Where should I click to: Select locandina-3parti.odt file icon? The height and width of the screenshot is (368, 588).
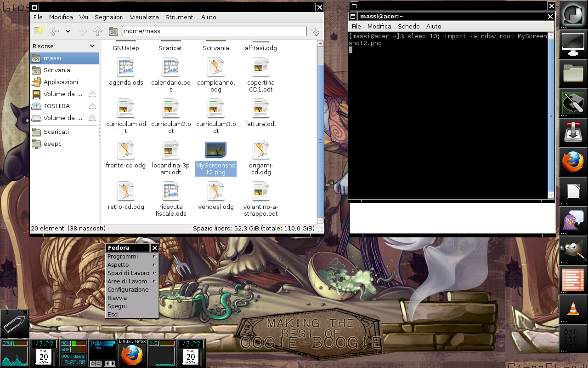point(171,150)
